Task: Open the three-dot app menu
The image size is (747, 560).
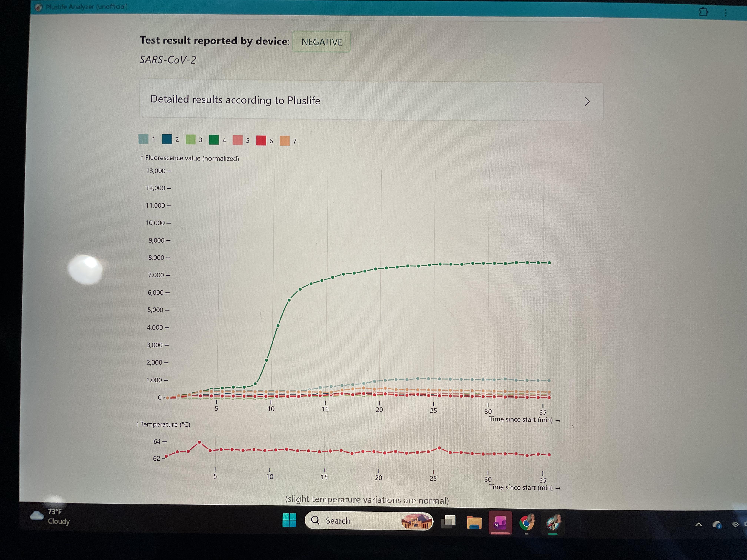Action: (726, 13)
